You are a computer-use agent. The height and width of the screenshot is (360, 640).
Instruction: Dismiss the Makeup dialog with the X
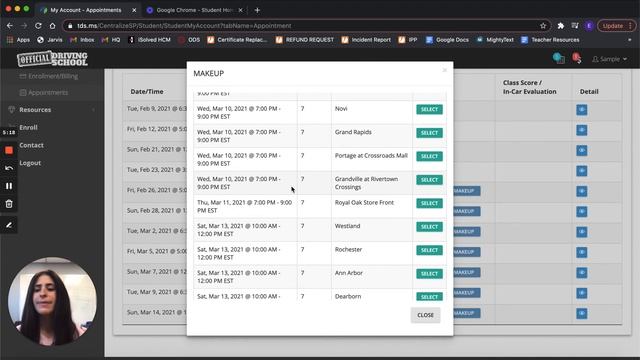tap(444, 70)
